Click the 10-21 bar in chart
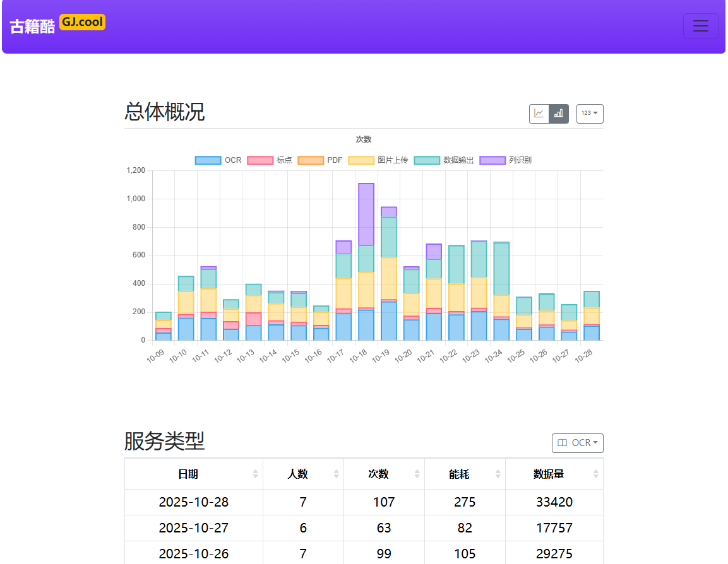The width and height of the screenshot is (728, 564). point(434,292)
